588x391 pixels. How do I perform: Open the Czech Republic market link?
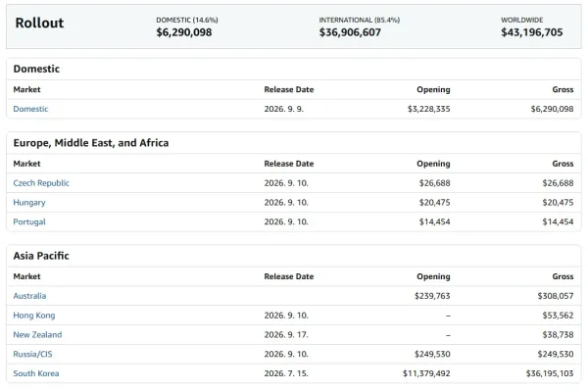point(41,183)
